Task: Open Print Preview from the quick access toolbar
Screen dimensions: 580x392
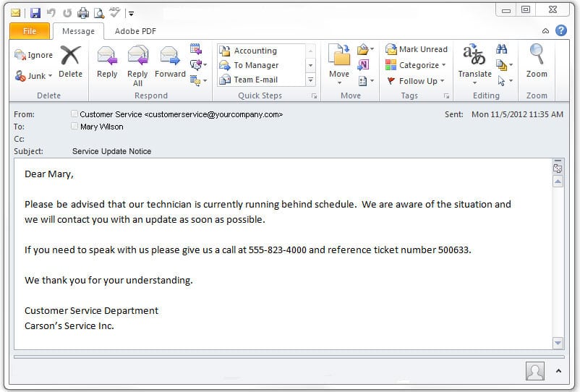Action: click(99, 13)
